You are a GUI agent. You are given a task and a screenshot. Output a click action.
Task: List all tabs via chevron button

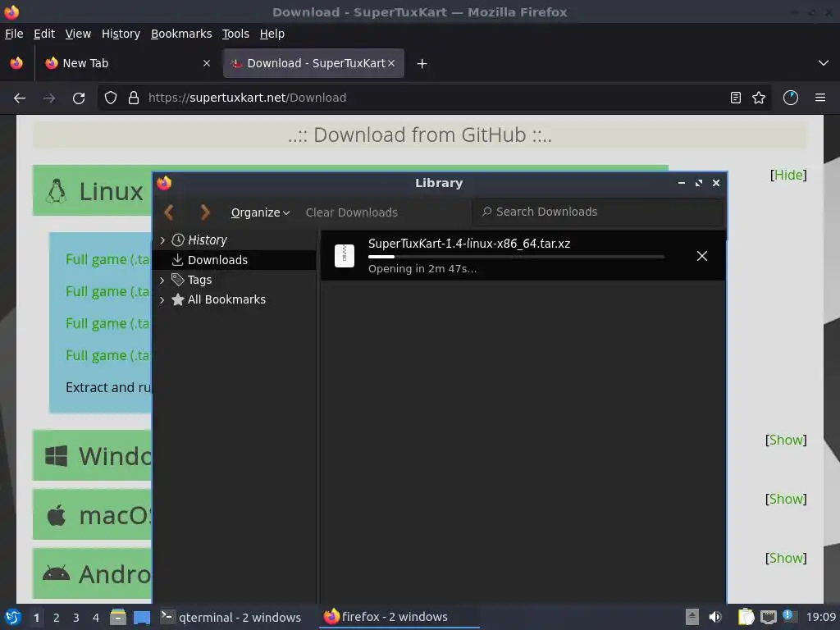tap(824, 63)
